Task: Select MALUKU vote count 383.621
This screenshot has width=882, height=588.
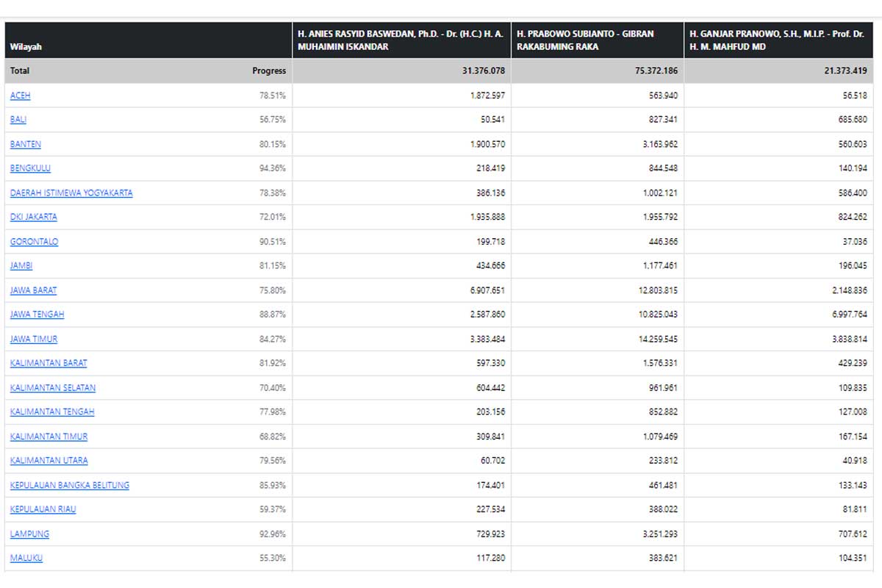Action: [663, 558]
